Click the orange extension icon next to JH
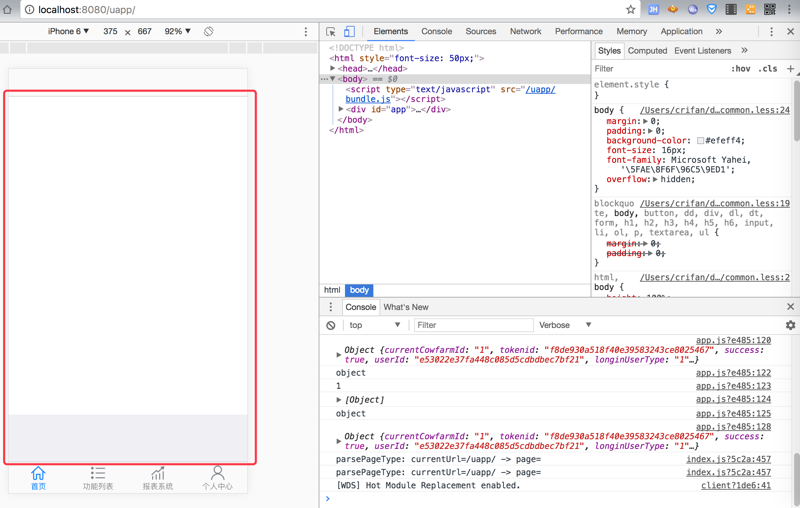Screen dimensions: 800x508 (x=673, y=9)
